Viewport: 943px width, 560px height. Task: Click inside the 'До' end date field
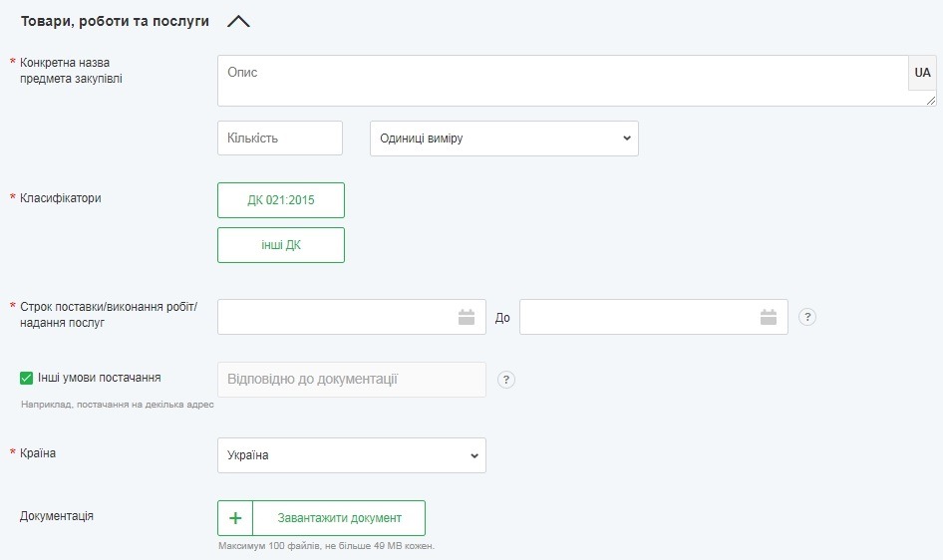click(x=638, y=317)
